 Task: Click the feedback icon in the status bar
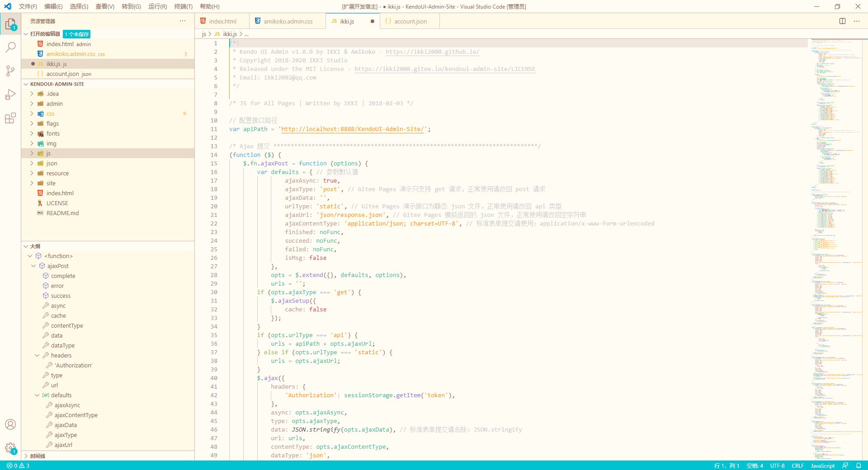[x=845, y=465]
